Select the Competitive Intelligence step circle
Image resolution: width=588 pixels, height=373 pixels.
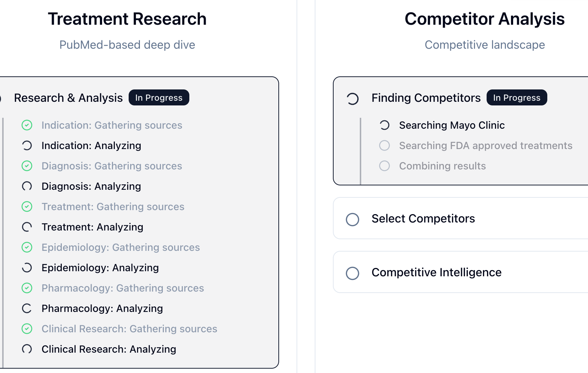pyautogui.click(x=353, y=273)
